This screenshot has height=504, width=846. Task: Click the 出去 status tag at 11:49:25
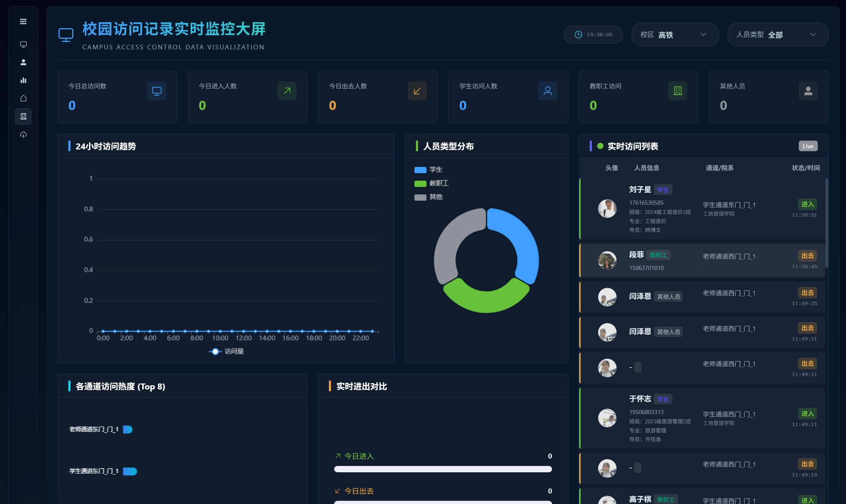807,293
